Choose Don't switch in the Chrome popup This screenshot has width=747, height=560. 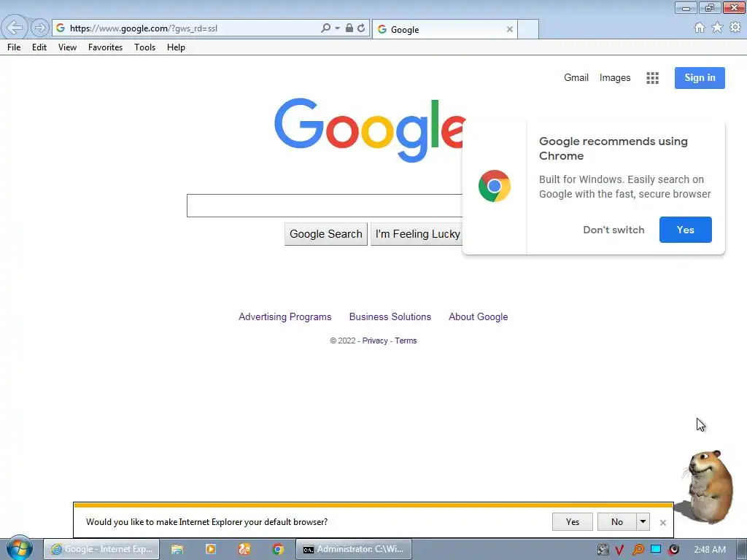pyautogui.click(x=614, y=230)
